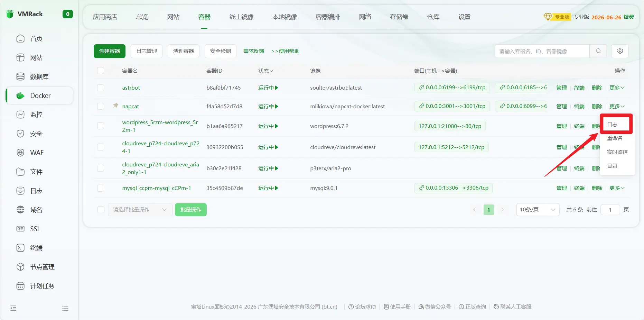Click the search magnifier icon
644x320 pixels.
[x=598, y=51]
